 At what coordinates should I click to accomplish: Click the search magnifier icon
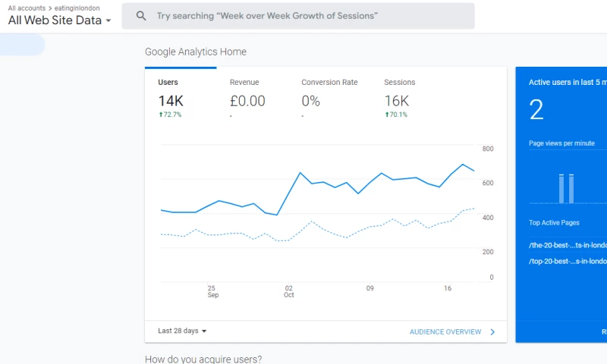click(x=141, y=16)
